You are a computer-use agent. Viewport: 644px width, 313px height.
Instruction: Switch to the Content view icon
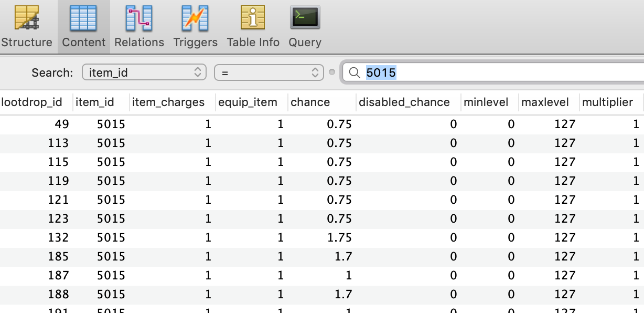click(x=83, y=19)
